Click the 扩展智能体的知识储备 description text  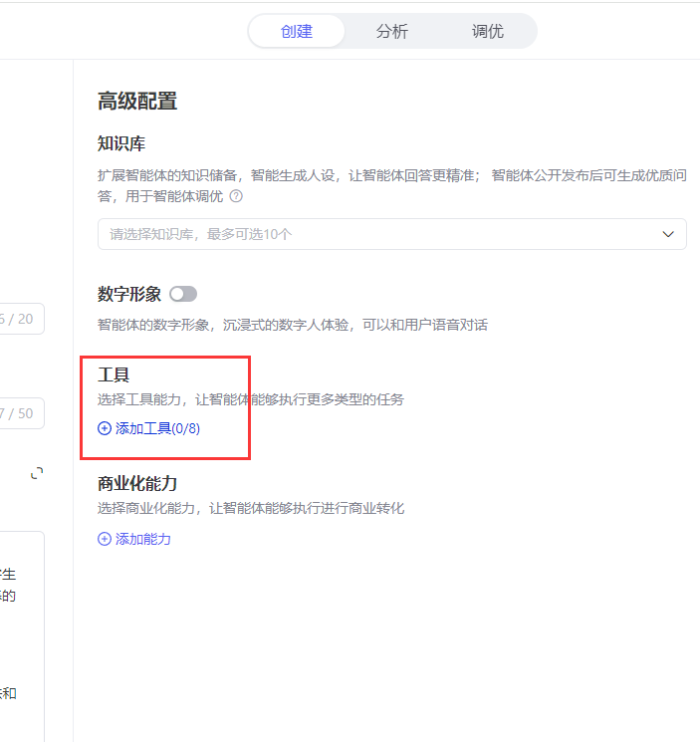391,185
